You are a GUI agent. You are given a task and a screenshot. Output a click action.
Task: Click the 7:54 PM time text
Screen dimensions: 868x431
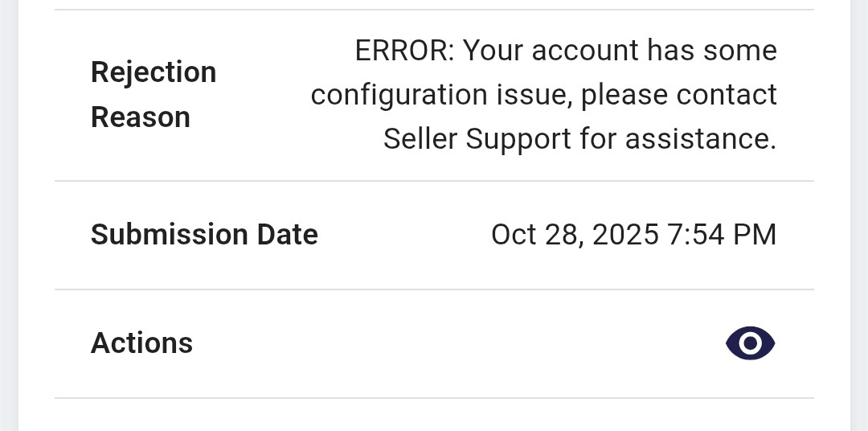click(721, 235)
